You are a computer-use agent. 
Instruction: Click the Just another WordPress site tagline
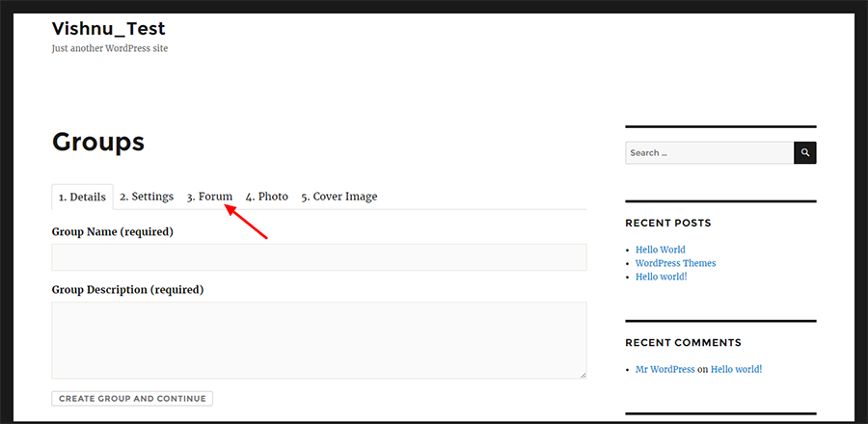coord(110,48)
